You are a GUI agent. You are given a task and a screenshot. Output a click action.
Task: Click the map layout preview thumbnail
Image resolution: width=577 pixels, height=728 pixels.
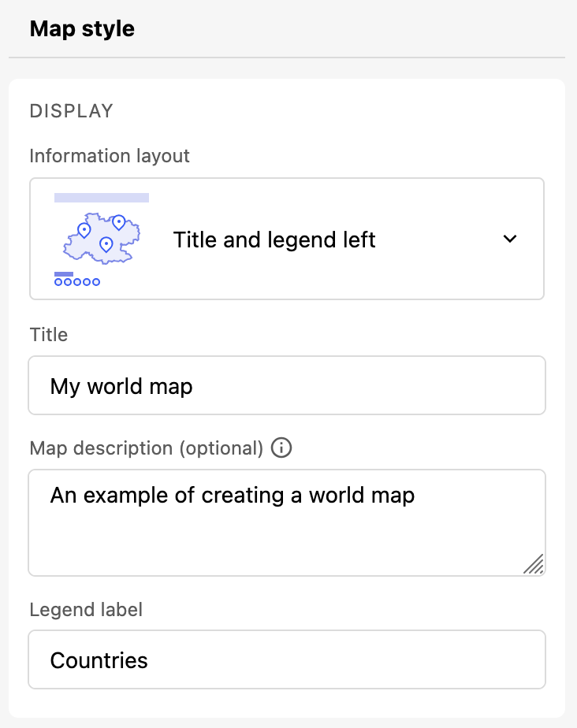[x=101, y=239]
